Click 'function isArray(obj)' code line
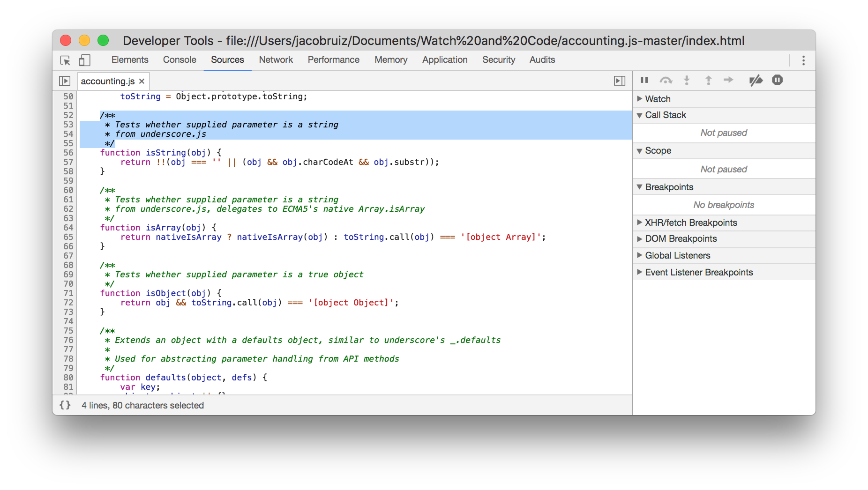 [158, 228]
